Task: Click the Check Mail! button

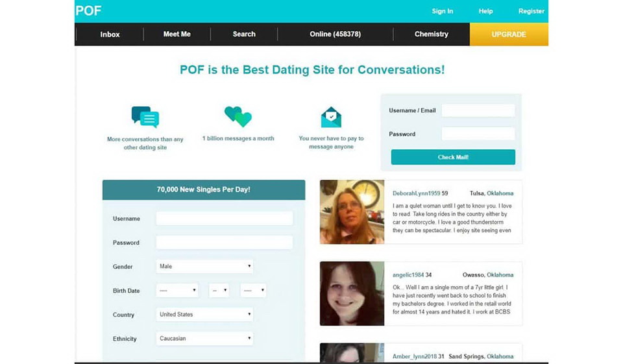Action: [x=453, y=157]
